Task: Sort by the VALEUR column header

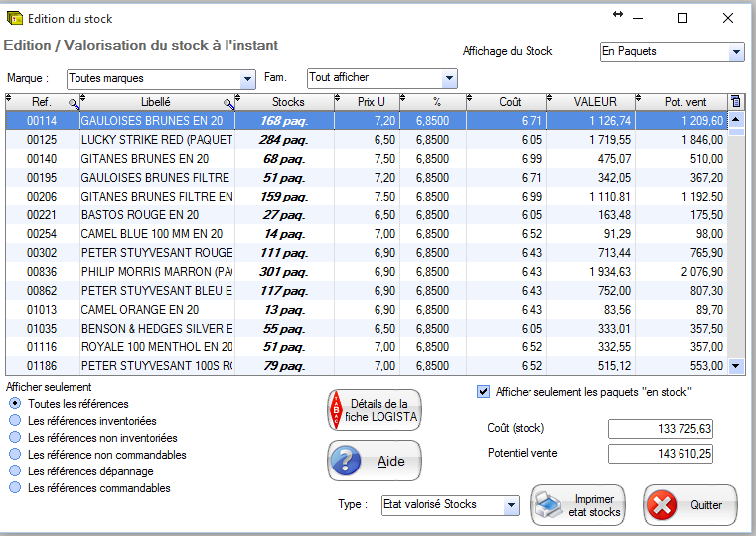Action: coord(594,101)
